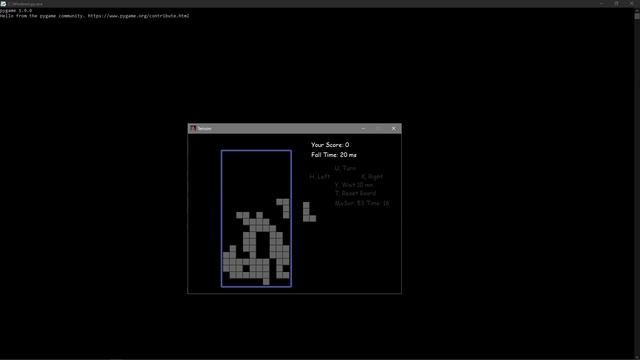The width and height of the screenshot is (640, 360).
Task: Click the 'Fall Time: 20 ms' text
Action: click(x=333, y=155)
